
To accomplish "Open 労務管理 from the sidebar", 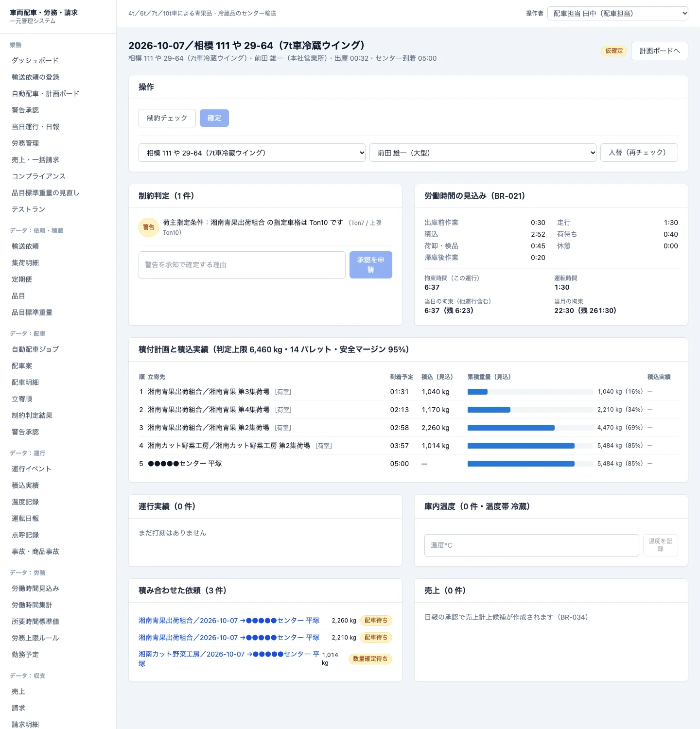I will (25, 143).
